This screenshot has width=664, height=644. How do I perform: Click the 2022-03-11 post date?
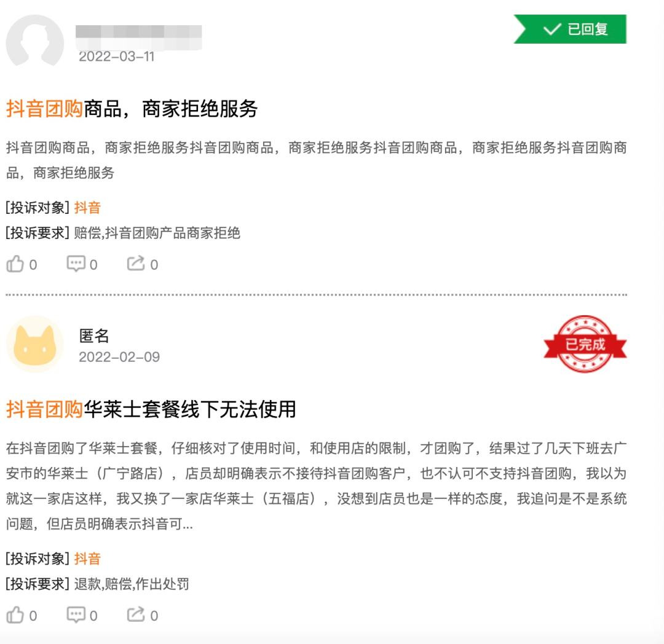(117, 57)
